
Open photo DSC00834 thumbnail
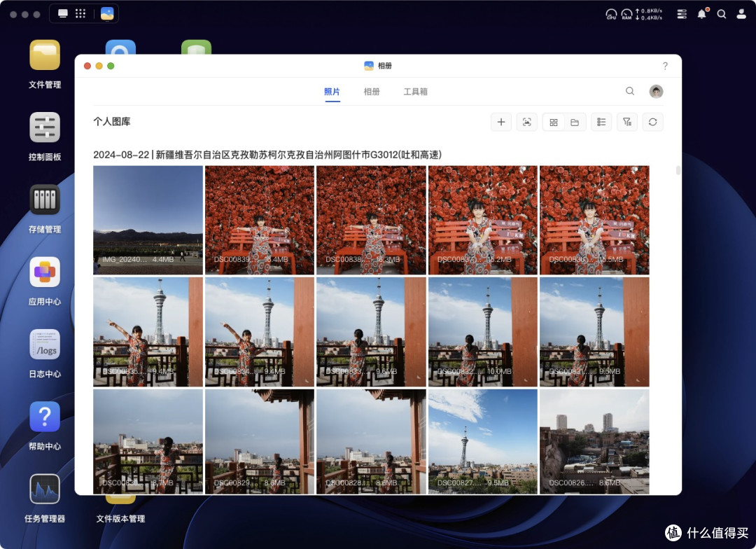(x=260, y=332)
